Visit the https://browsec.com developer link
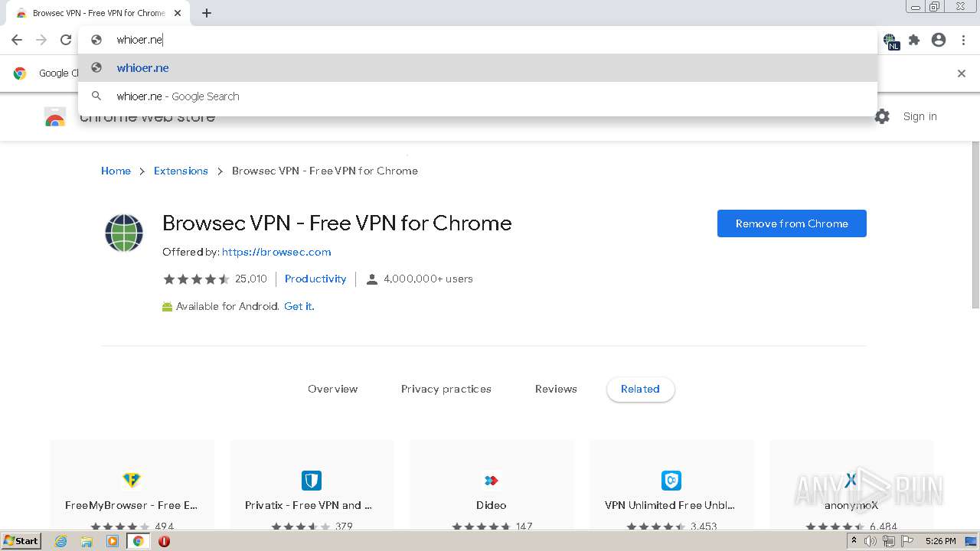Image resolution: width=980 pixels, height=551 pixels. tap(276, 252)
